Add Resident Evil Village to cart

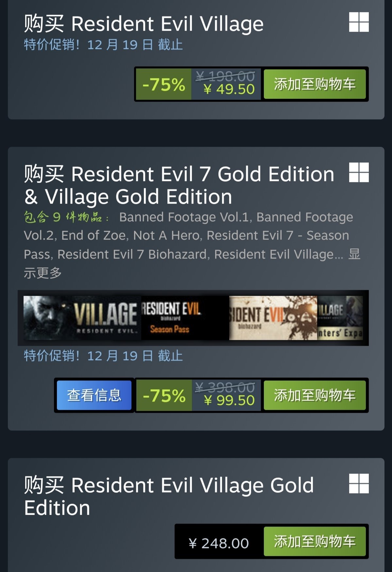315,84
